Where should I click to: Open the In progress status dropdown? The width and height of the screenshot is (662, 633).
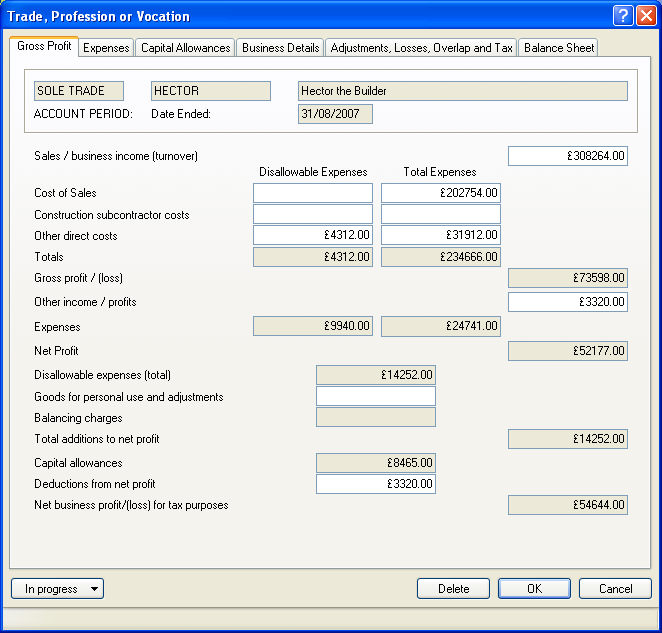coord(57,589)
